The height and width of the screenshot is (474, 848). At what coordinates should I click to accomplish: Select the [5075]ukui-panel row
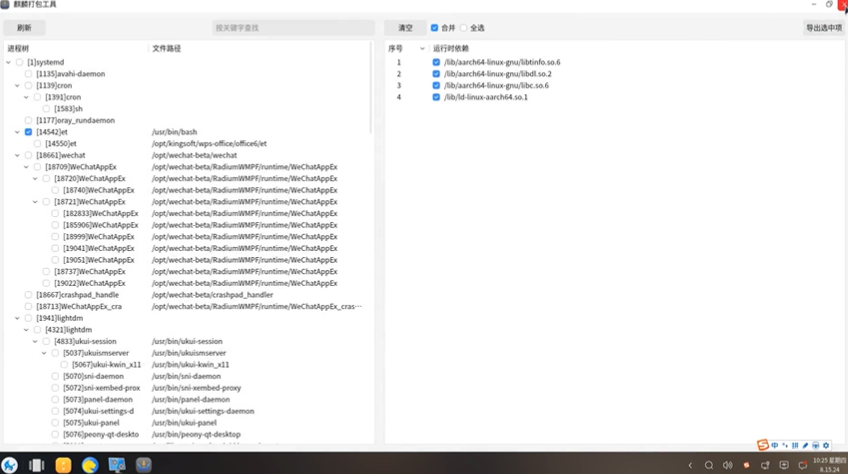point(187,423)
